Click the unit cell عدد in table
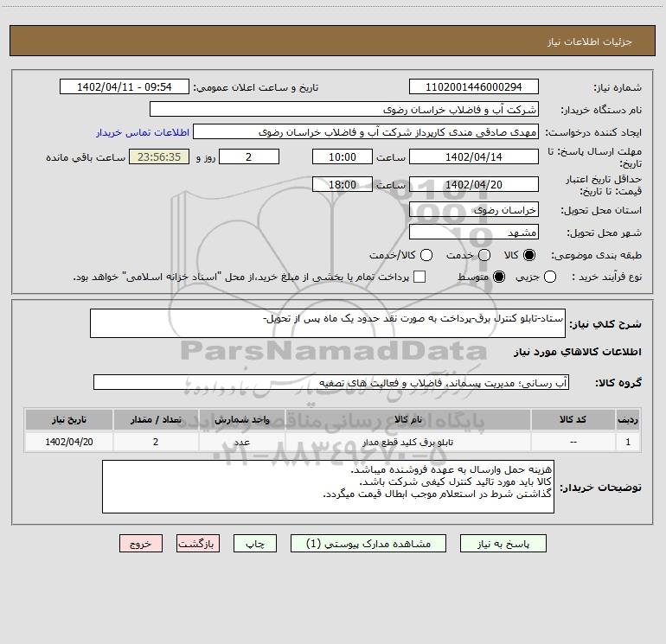Viewport: 666px width, 644px height. pos(241,442)
